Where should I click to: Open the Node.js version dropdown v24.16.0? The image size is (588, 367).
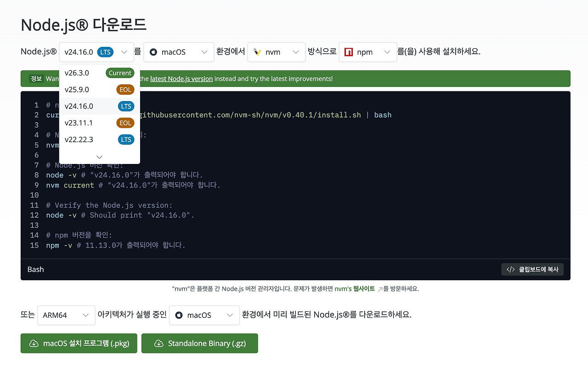[x=96, y=52]
